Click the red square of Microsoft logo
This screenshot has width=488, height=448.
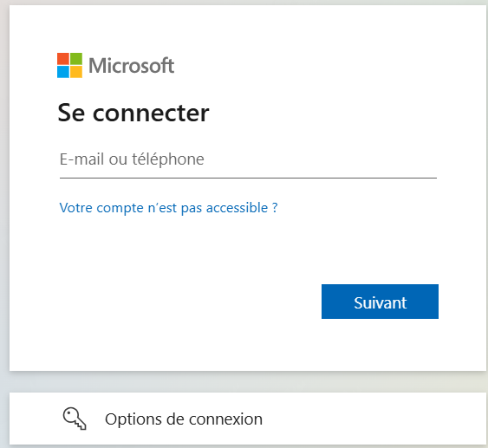63,59
